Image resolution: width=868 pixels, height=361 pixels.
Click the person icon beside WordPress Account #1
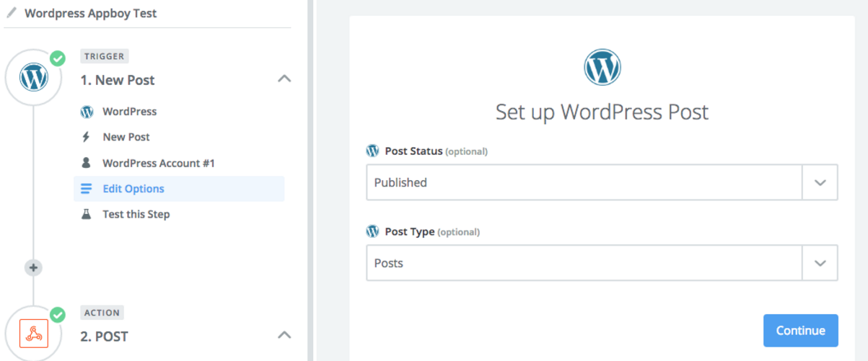click(87, 163)
